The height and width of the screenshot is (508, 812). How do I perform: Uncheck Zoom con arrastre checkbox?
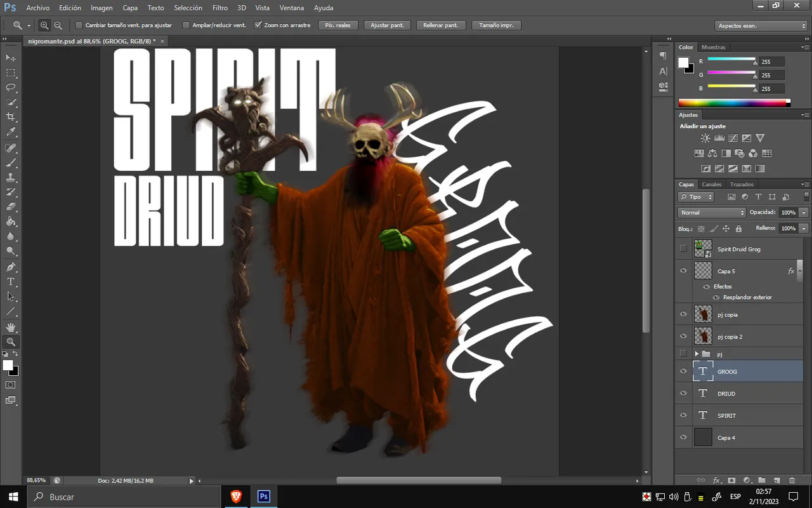coord(258,25)
